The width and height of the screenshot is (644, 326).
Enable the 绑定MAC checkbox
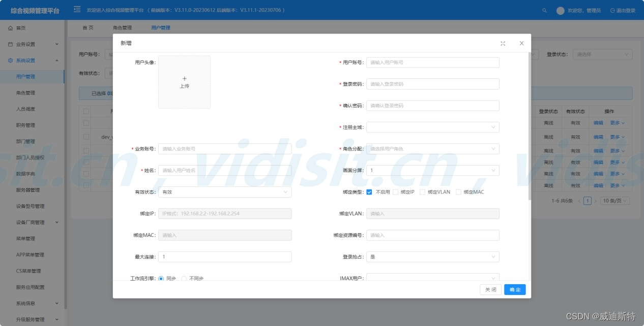pyautogui.click(x=458, y=192)
